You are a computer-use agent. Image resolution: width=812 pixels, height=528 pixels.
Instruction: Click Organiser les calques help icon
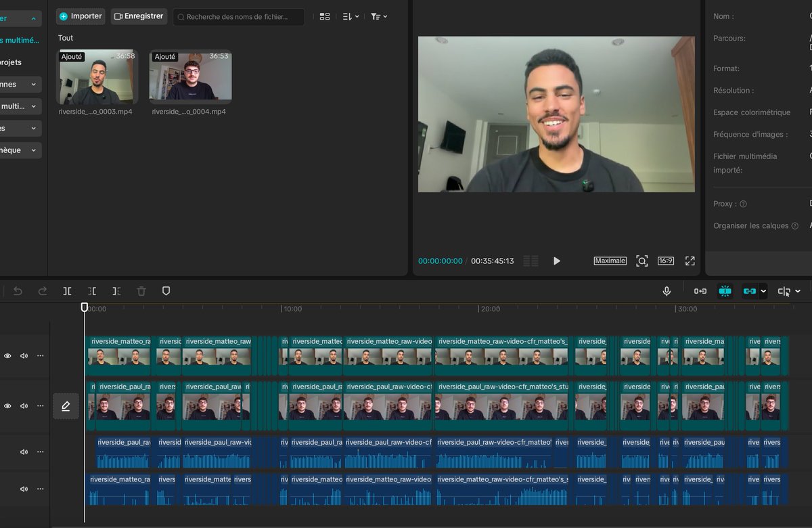pos(795,226)
